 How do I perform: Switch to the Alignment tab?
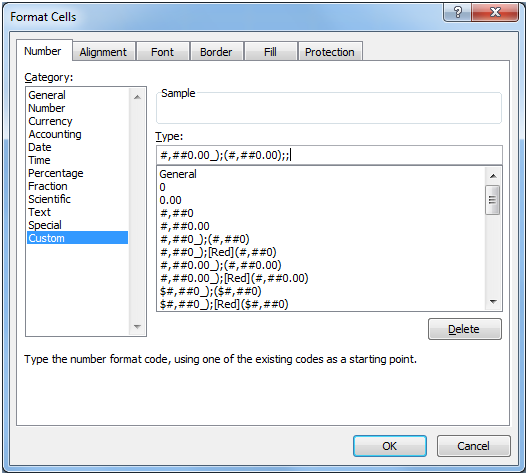pyautogui.click(x=103, y=52)
